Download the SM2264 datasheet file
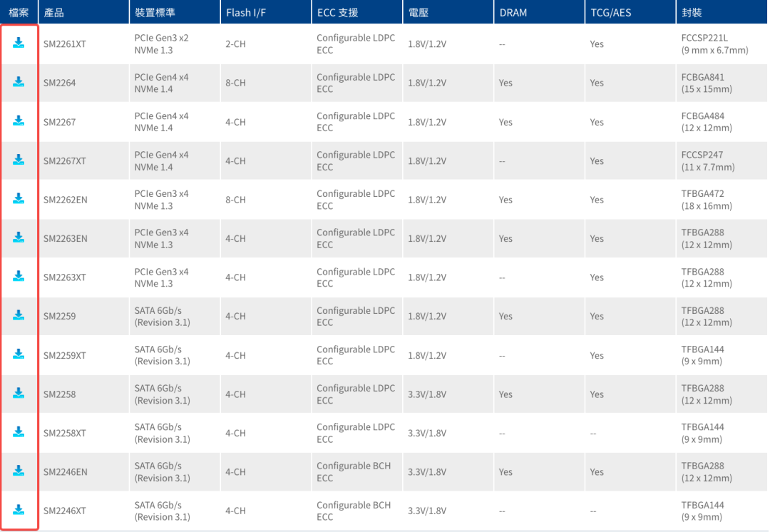 19,82
